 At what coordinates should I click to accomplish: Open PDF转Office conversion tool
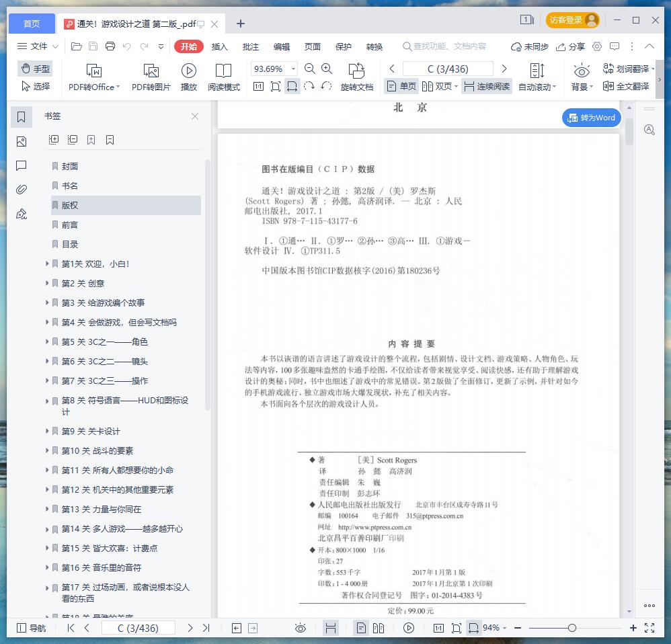(94, 77)
